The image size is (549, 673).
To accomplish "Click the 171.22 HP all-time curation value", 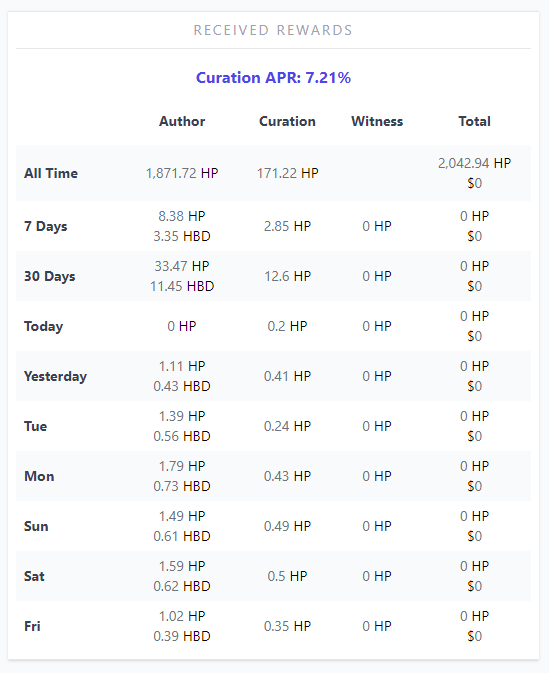I will (288, 173).
